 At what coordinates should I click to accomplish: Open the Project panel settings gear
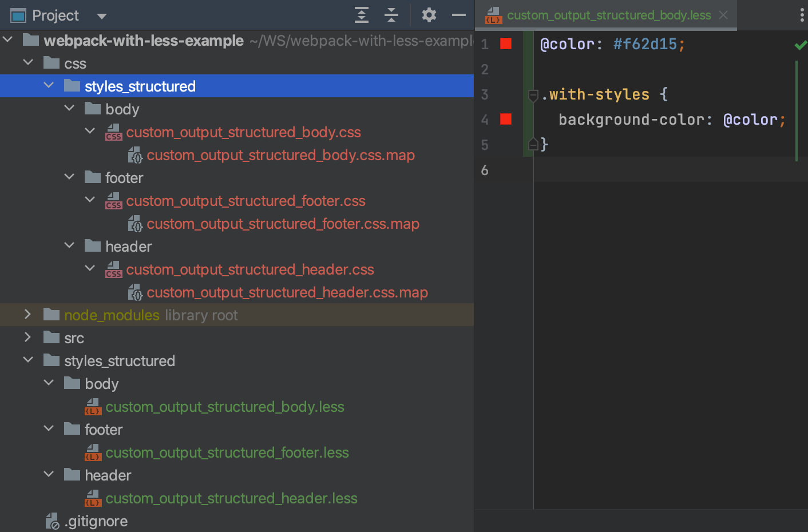[x=429, y=15]
